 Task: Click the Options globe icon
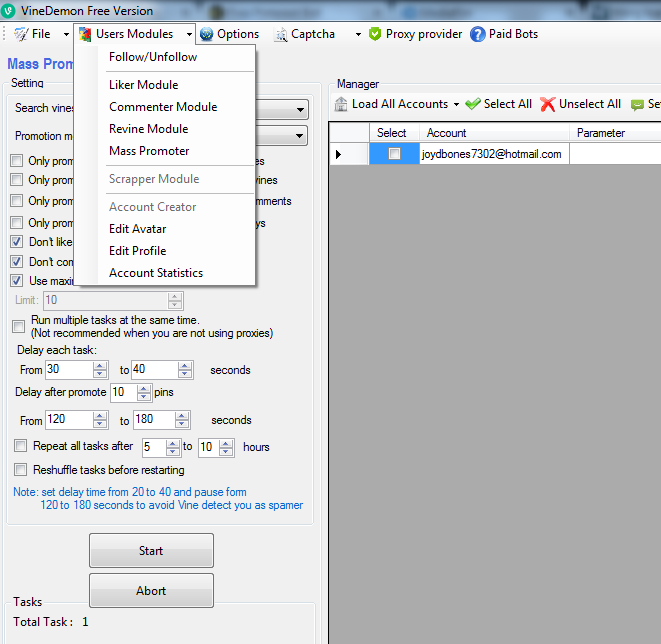(x=207, y=34)
